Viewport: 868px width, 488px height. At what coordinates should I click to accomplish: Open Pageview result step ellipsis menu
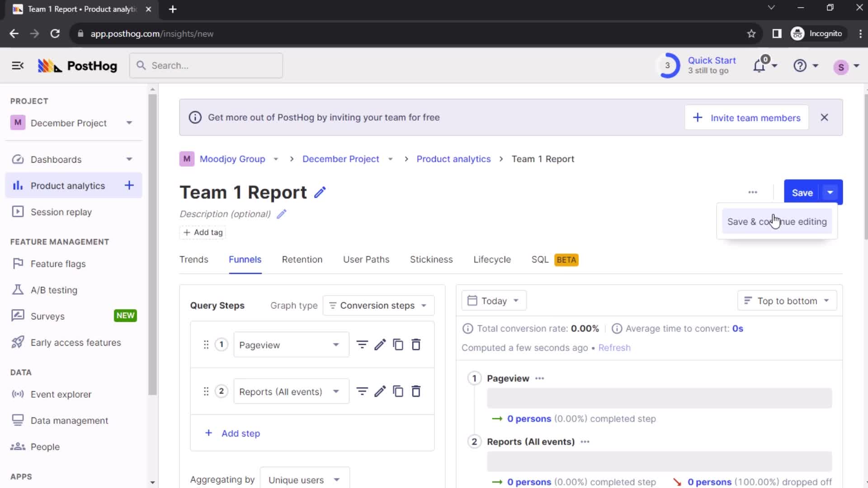pos(540,378)
